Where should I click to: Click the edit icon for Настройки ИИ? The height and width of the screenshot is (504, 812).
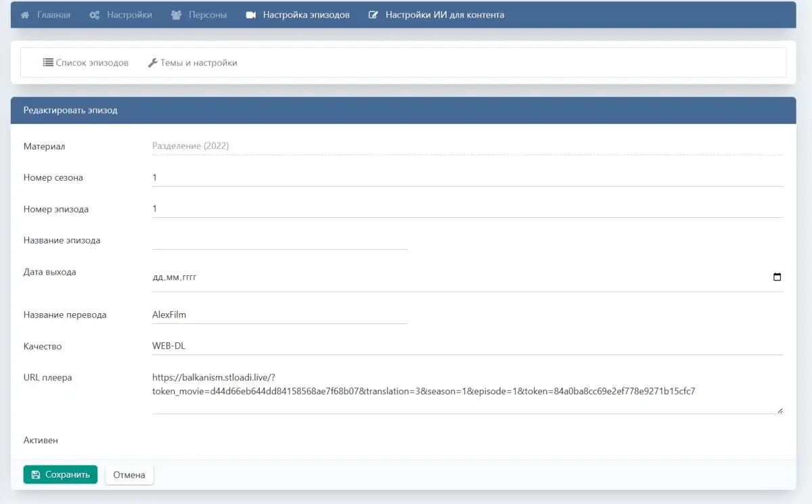pyautogui.click(x=373, y=15)
